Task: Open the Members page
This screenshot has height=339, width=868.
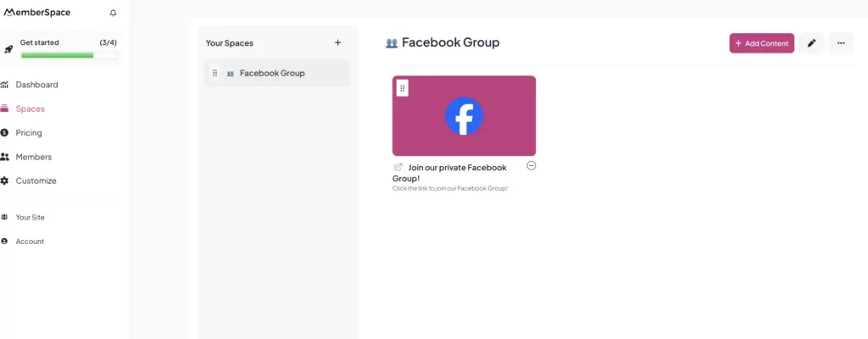Action: (x=33, y=157)
